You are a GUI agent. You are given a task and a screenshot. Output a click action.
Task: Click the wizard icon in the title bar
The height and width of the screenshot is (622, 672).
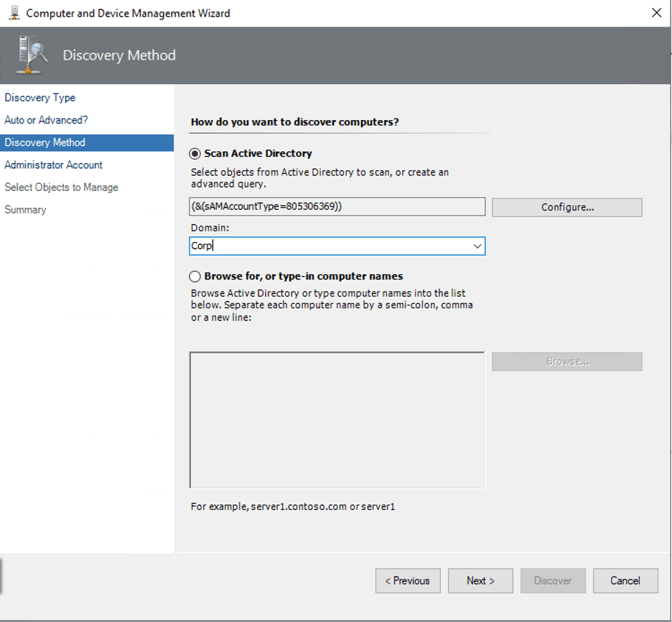(x=14, y=13)
